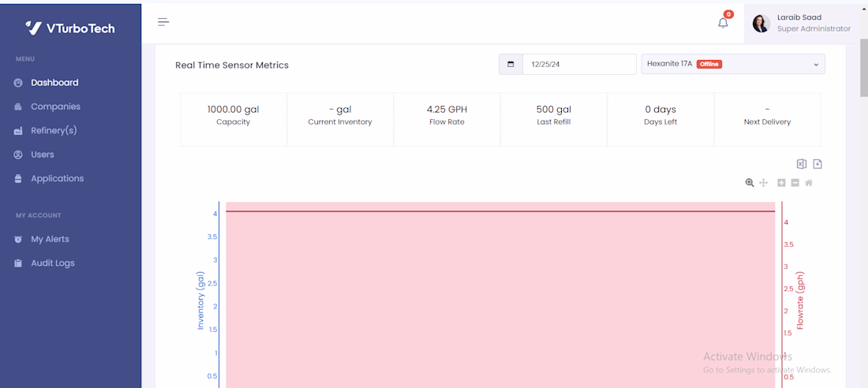
Task: Click the 4.25 GPH Flow Rate value
Action: pyautogui.click(x=447, y=110)
